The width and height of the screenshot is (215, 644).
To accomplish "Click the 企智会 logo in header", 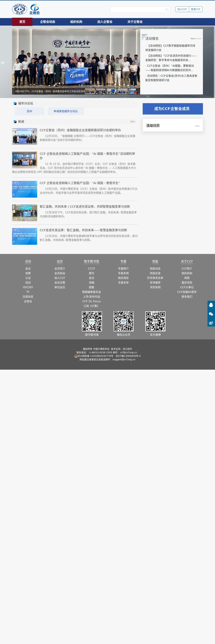I will (34, 9).
